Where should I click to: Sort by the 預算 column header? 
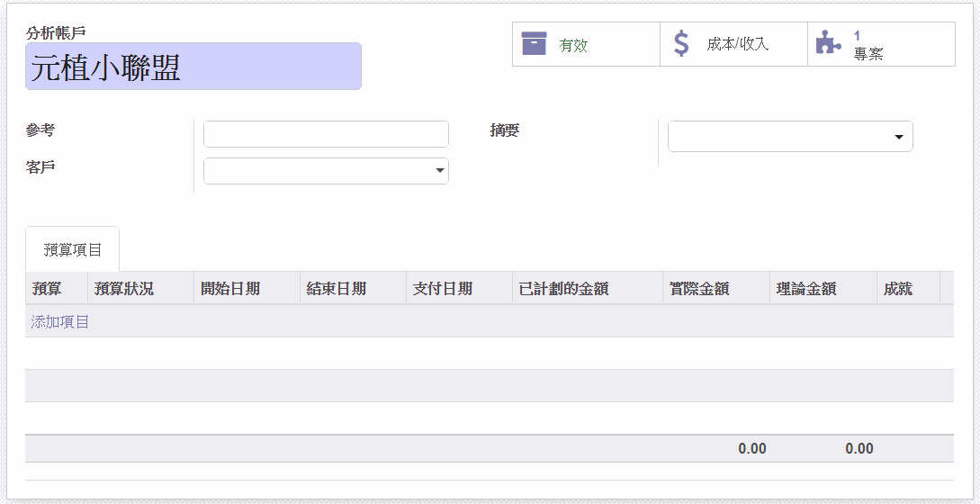(47, 289)
